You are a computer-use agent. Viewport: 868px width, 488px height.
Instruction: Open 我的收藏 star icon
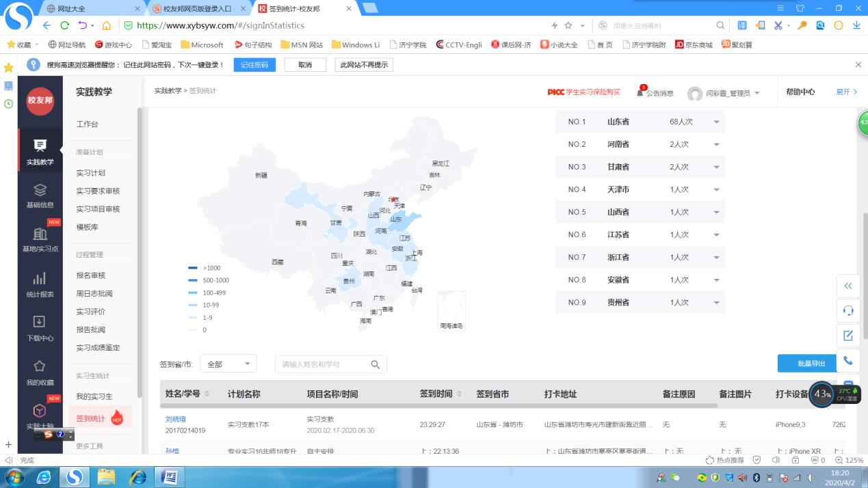(x=40, y=372)
